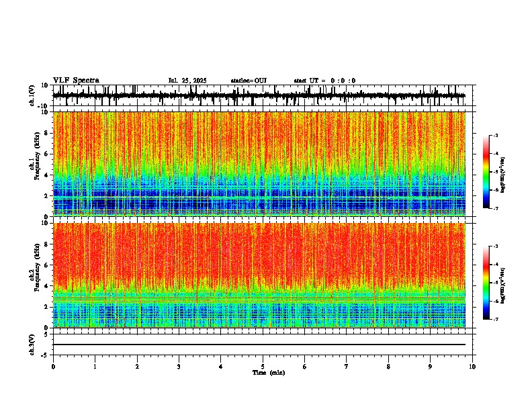Click inside the ch.1 spectrogram panel
Image resolution: width=532 pixels, height=411 pixels.
pyautogui.click(x=259, y=164)
